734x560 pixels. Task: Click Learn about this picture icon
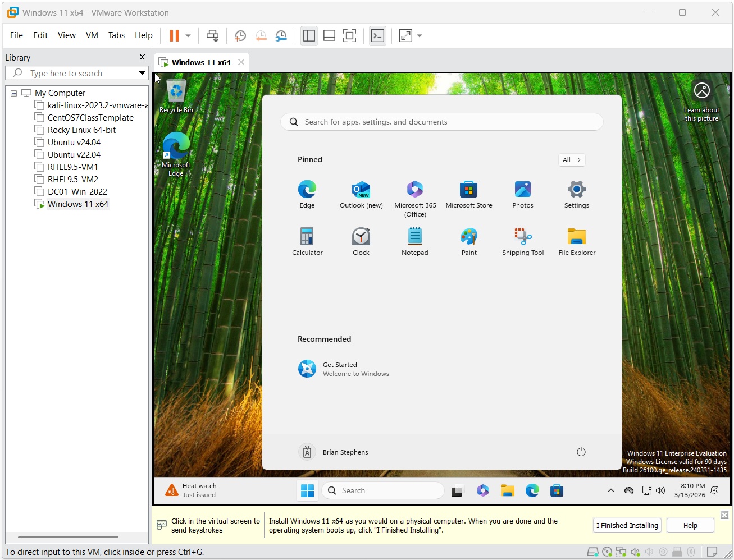tap(701, 101)
